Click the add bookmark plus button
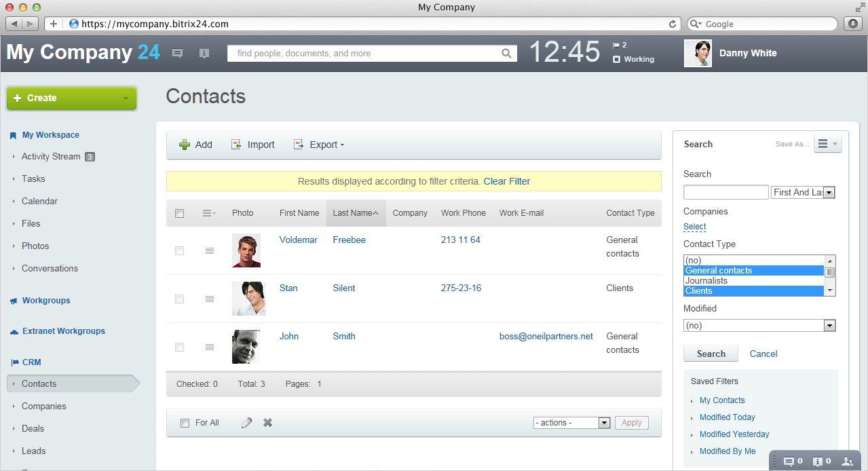Screen dimensions: 868x471 (54, 24)
